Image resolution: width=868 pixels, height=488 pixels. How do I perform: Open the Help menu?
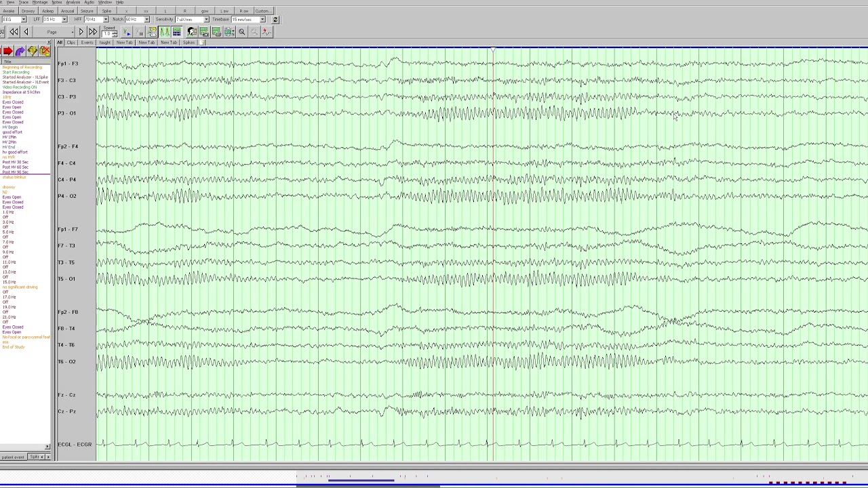(120, 3)
